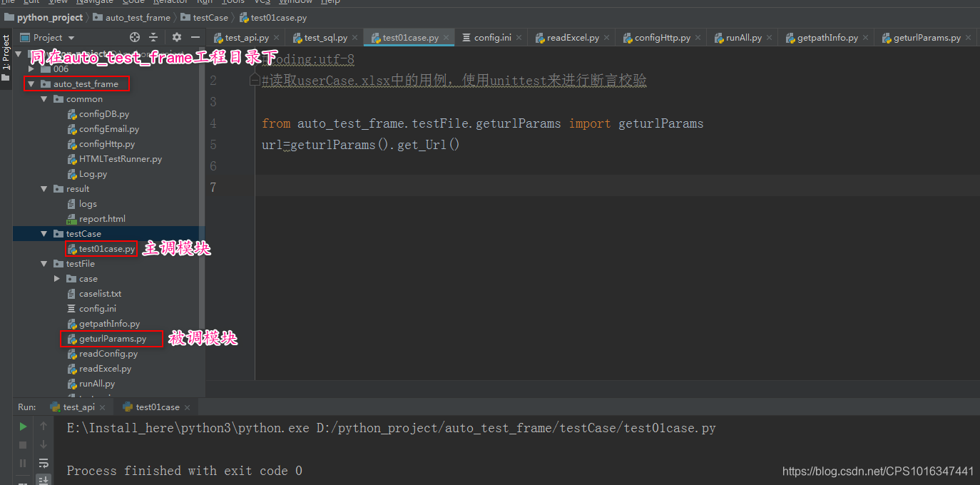Open Project panel settings gear
Screen dimensions: 980x485
point(177,37)
